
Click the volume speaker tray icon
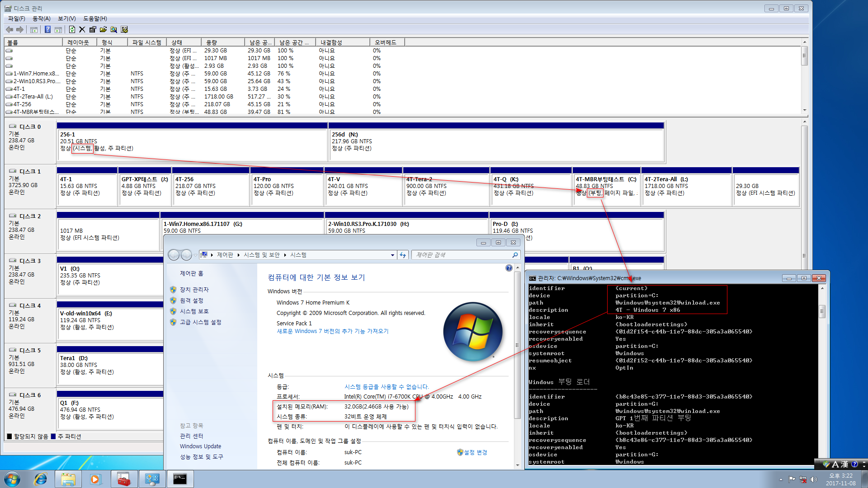814,479
